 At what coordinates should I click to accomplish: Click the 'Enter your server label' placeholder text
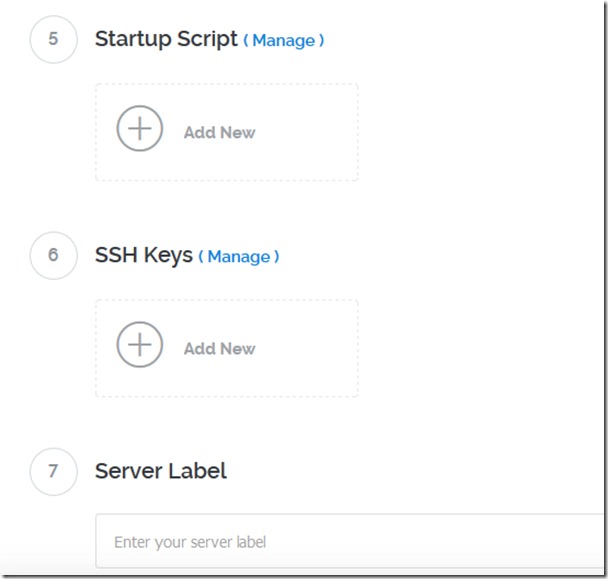click(x=190, y=542)
